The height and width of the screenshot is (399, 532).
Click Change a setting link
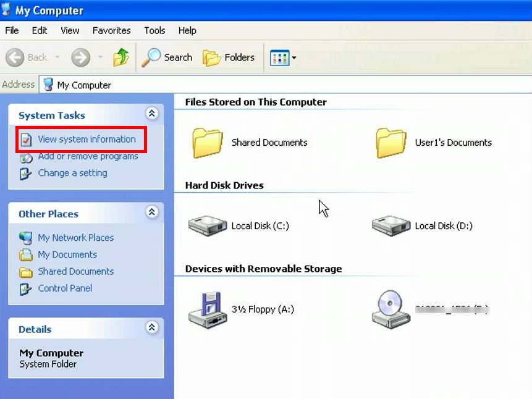click(x=73, y=173)
